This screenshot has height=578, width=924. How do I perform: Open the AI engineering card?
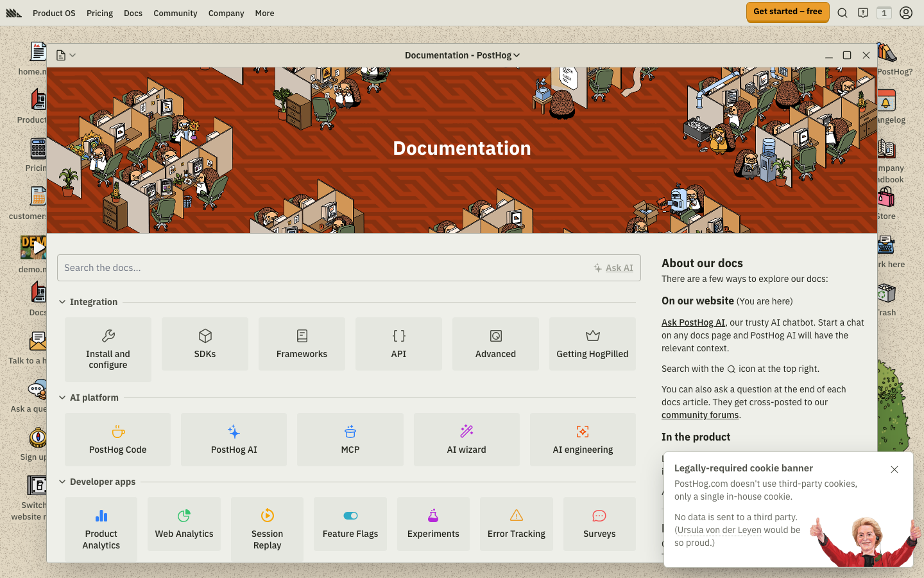point(583,439)
